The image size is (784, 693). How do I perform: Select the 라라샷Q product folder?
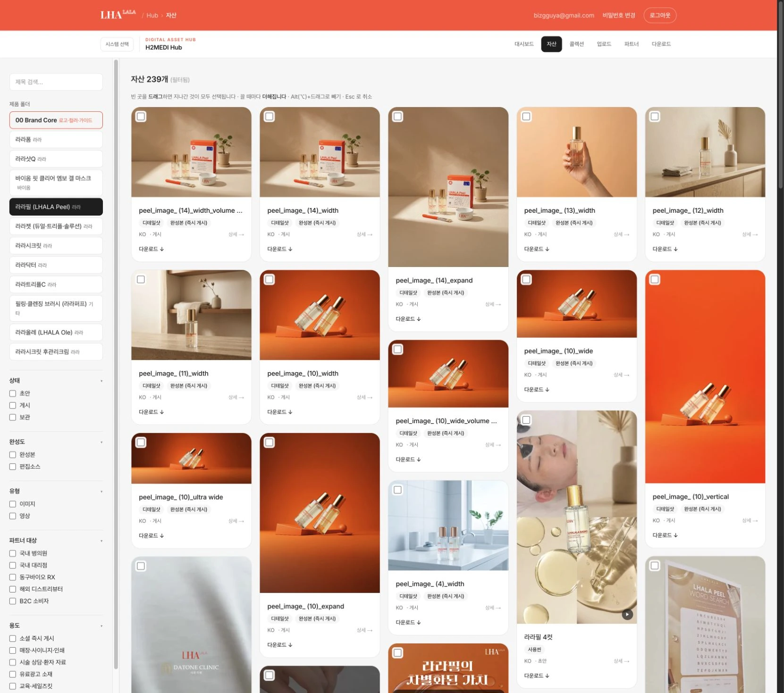click(56, 159)
